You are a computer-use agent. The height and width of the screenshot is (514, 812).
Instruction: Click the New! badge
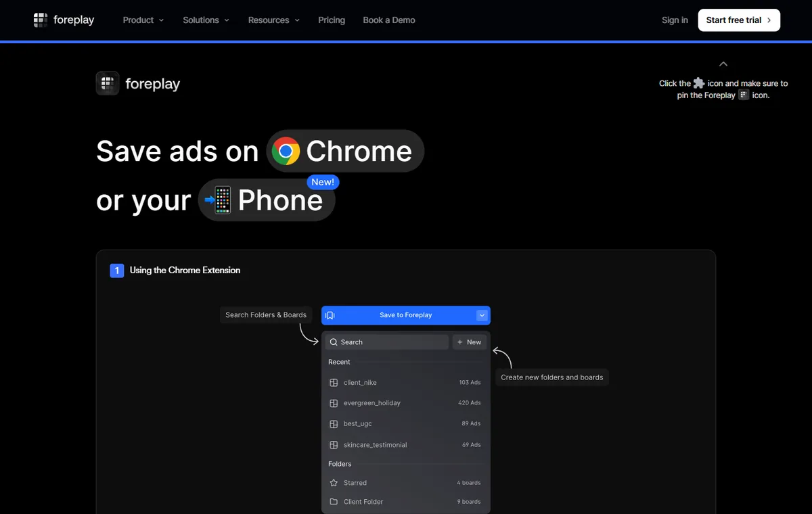click(x=323, y=182)
